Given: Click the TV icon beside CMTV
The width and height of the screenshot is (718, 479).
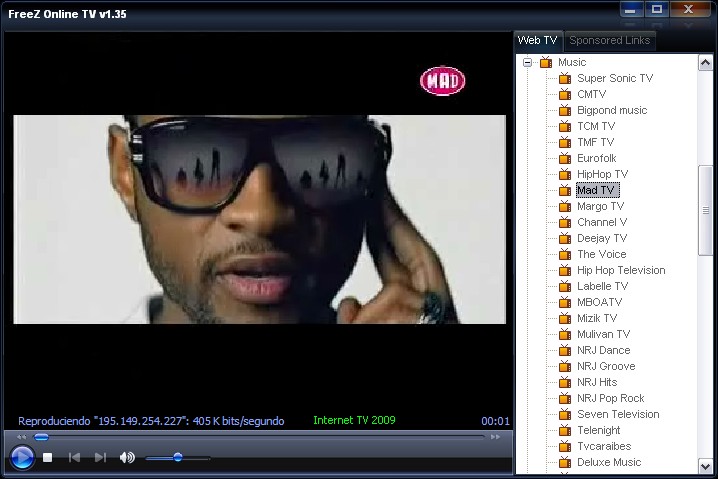Looking at the screenshot, I should 565,94.
